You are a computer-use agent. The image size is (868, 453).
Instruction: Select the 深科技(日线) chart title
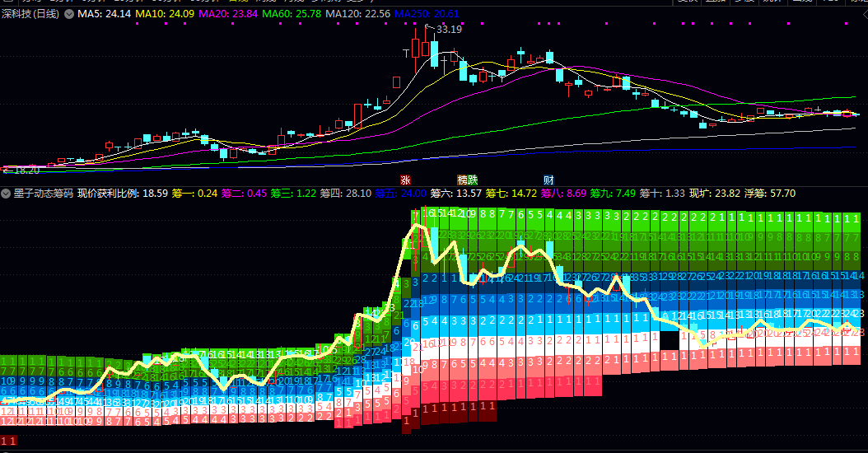click(30, 14)
